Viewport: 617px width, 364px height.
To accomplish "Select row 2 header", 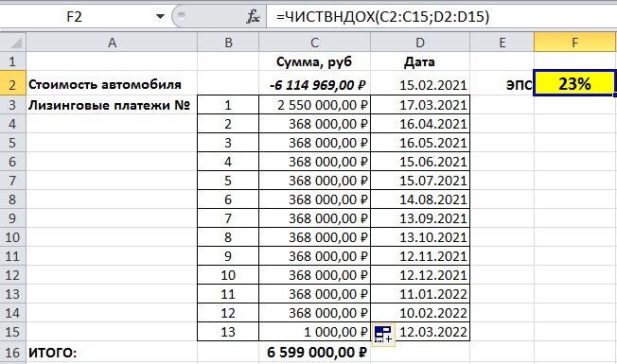I will point(12,84).
